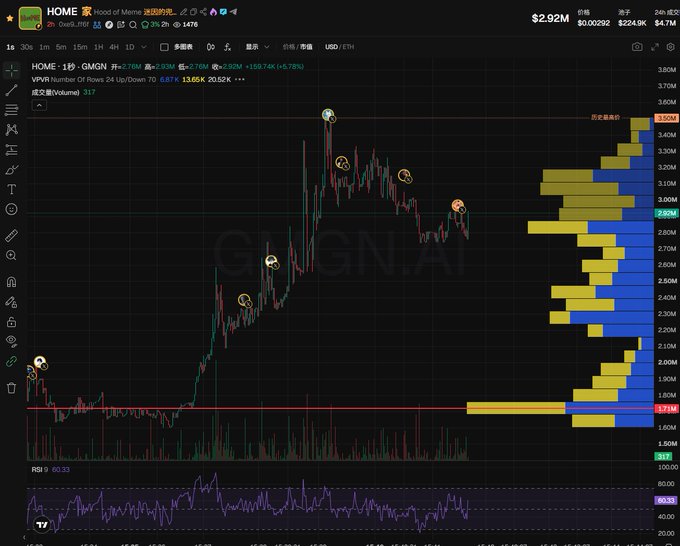Switch chart to 价格 price mode

click(289, 47)
